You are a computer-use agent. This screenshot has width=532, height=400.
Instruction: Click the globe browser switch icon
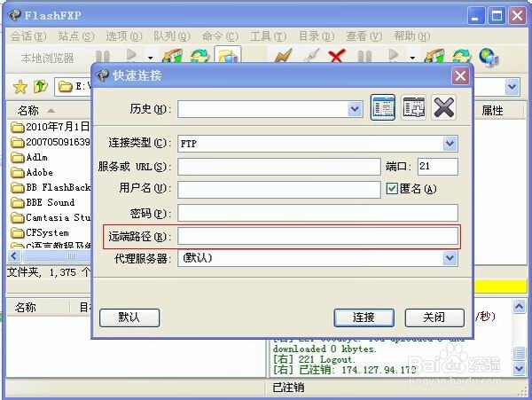489,57
